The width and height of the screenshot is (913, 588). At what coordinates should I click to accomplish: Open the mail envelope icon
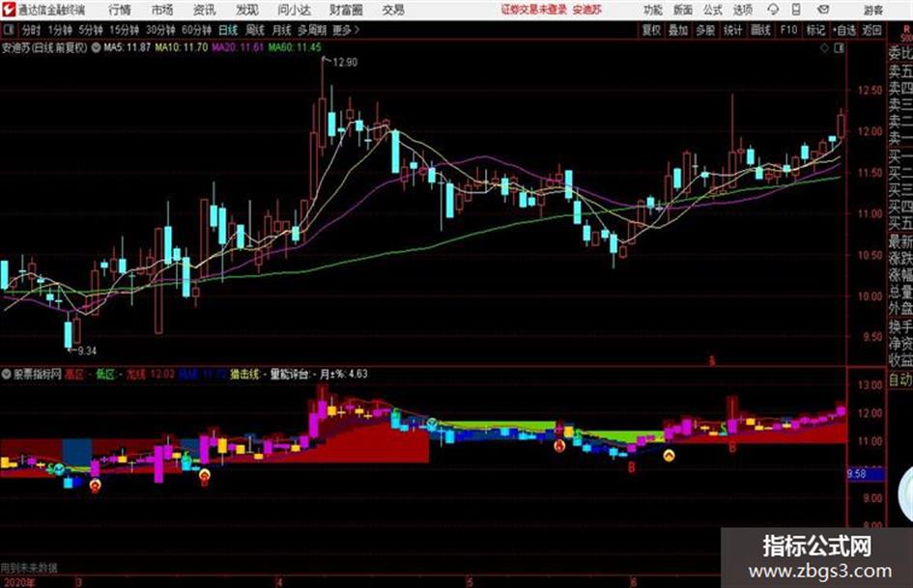tap(823, 10)
